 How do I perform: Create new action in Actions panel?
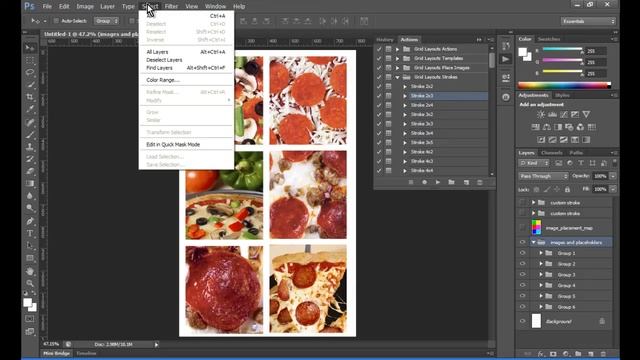[466, 182]
